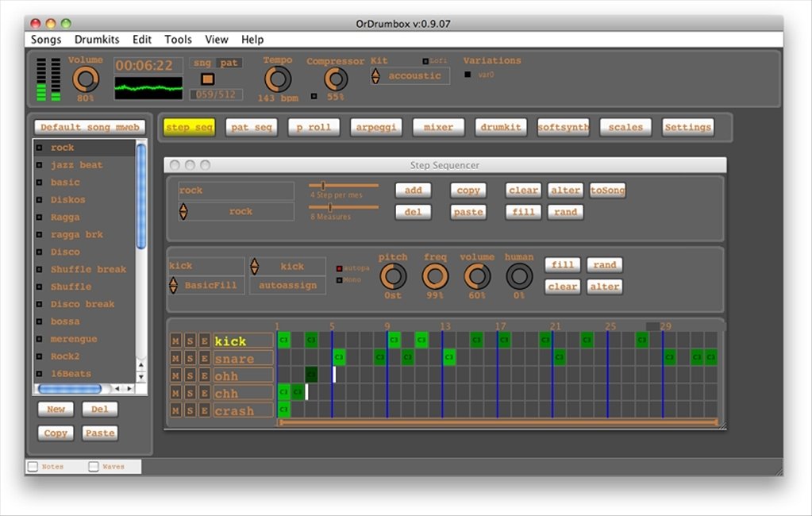Viewport: 812px width, 516px height.
Task: Open the View menu
Action: click(217, 40)
